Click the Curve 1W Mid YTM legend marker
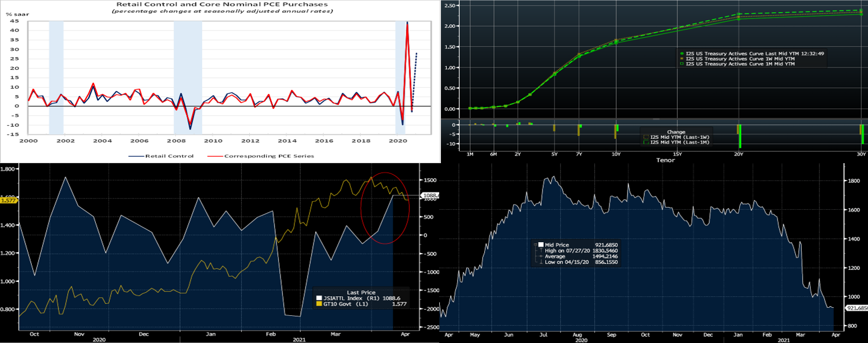The width and height of the screenshot is (868, 343). pos(682,58)
